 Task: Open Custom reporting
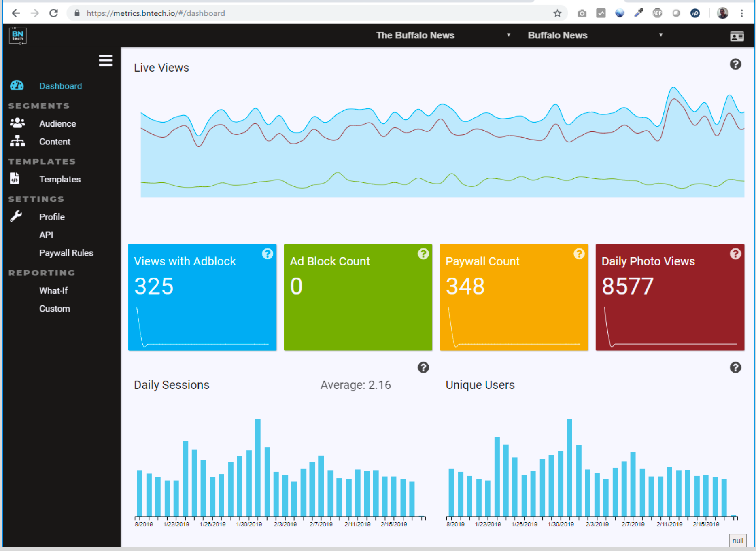coord(55,309)
